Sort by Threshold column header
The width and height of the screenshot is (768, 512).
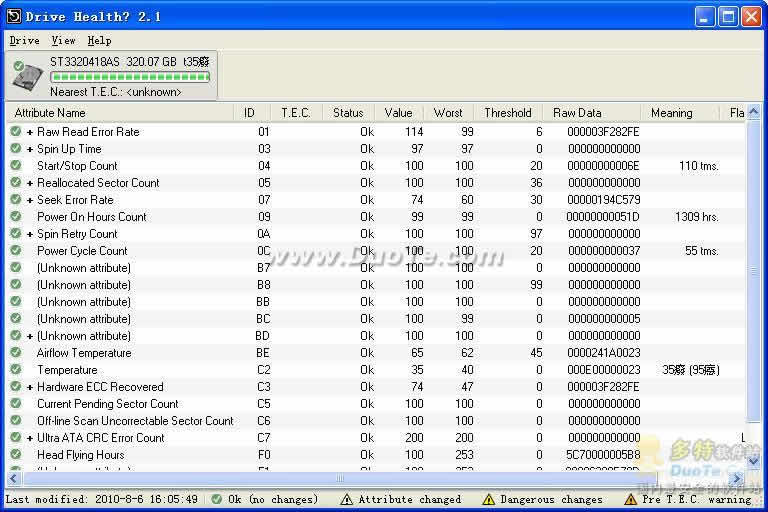coord(508,113)
